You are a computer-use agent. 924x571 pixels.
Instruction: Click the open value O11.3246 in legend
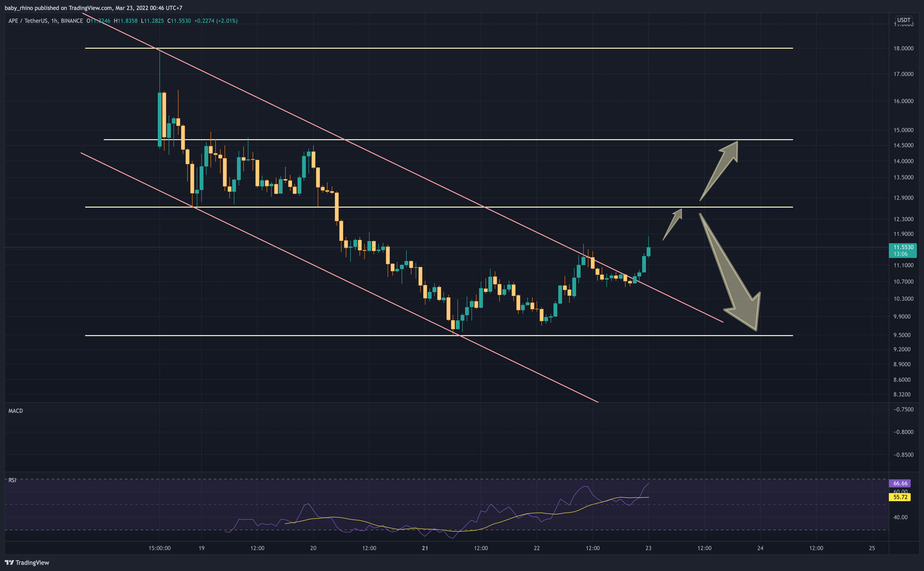[x=98, y=21]
